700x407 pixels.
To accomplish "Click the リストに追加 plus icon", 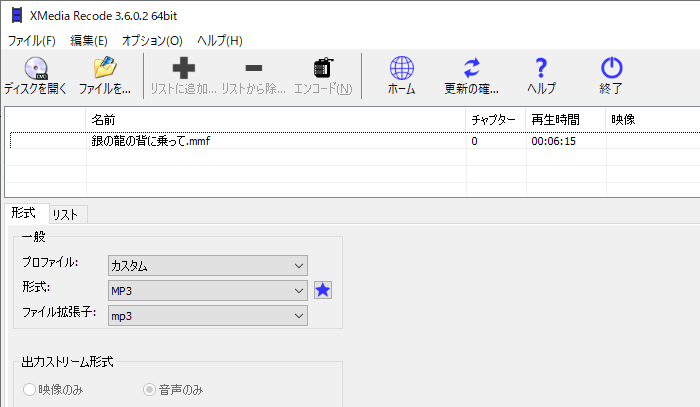I will pos(183,68).
